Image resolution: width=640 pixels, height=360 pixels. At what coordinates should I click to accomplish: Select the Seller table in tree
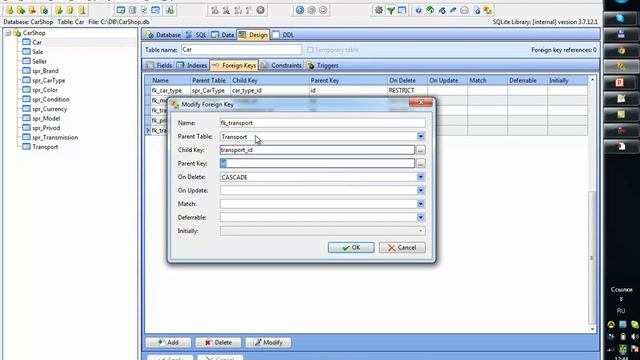pyautogui.click(x=39, y=61)
